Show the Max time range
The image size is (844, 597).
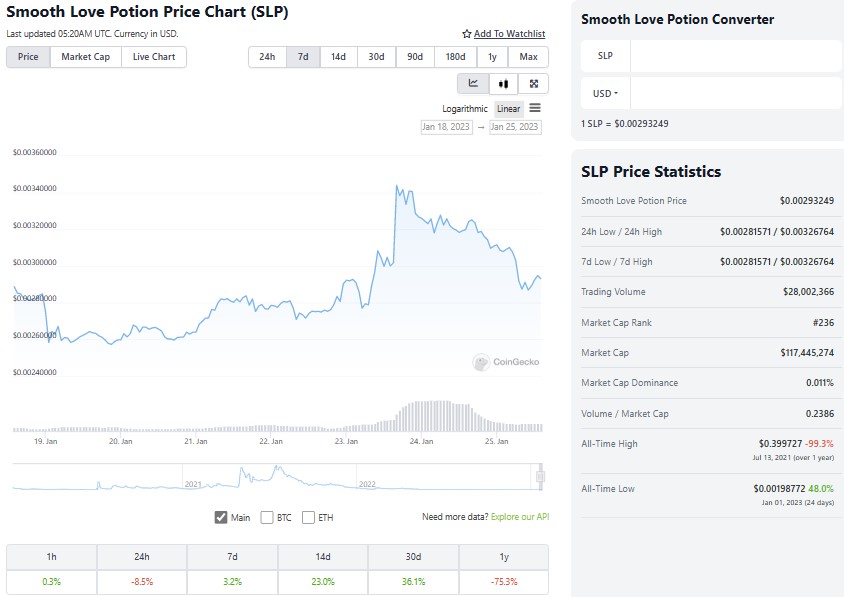[528, 57]
